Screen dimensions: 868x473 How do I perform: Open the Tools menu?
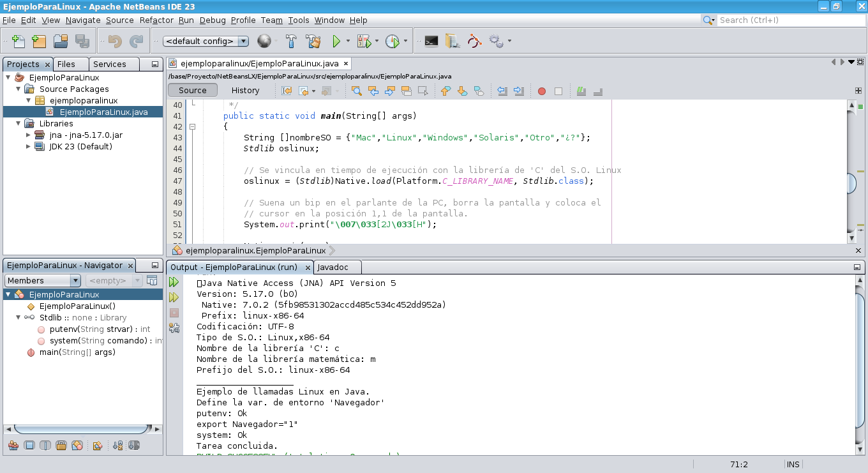pos(299,20)
